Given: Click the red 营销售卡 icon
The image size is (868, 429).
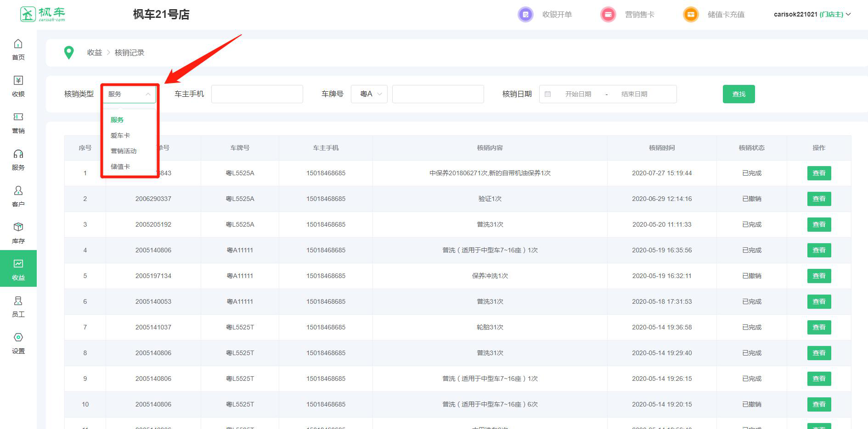Looking at the screenshot, I should pos(608,15).
